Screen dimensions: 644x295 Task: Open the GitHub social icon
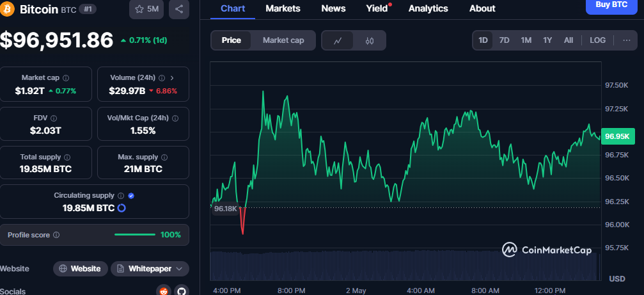[x=182, y=291]
